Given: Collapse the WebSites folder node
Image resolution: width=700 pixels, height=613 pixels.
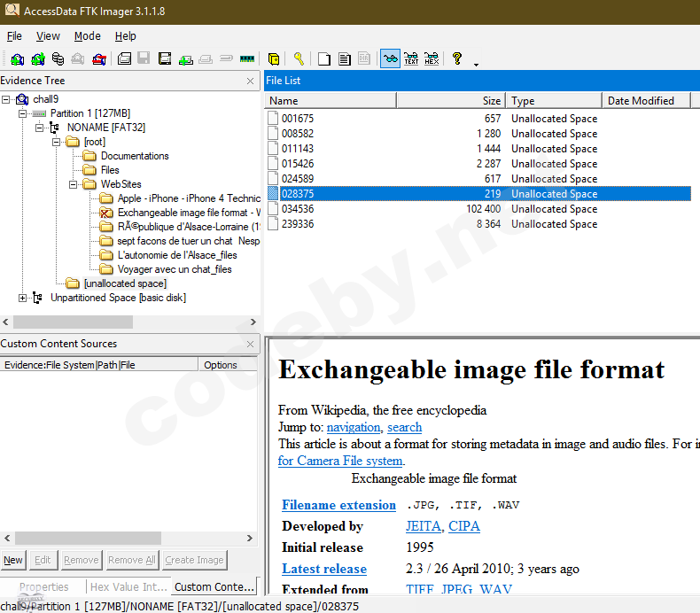Looking at the screenshot, I should (x=74, y=184).
